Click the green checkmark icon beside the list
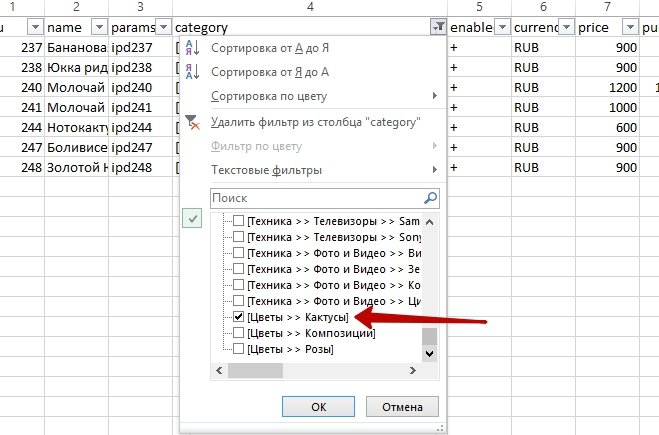Screen dimensions: 659x435 (x=193, y=219)
